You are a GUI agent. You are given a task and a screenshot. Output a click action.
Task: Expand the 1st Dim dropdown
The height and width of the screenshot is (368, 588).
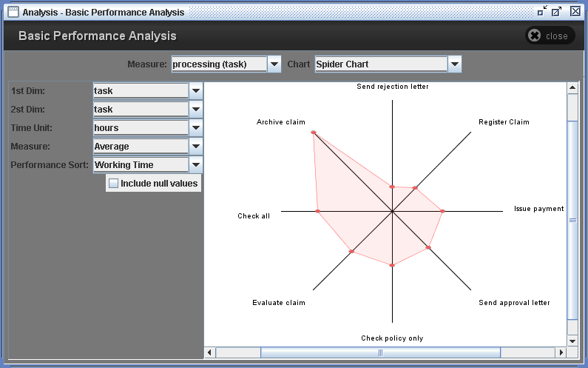click(196, 91)
